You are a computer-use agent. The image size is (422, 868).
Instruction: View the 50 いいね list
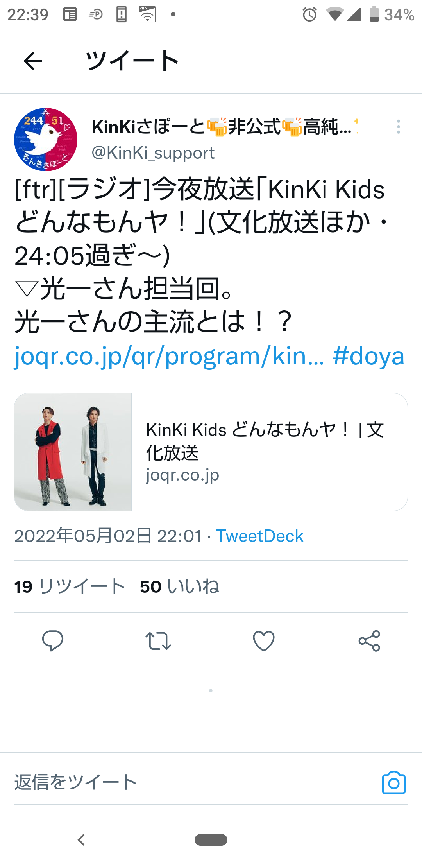click(180, 586)
